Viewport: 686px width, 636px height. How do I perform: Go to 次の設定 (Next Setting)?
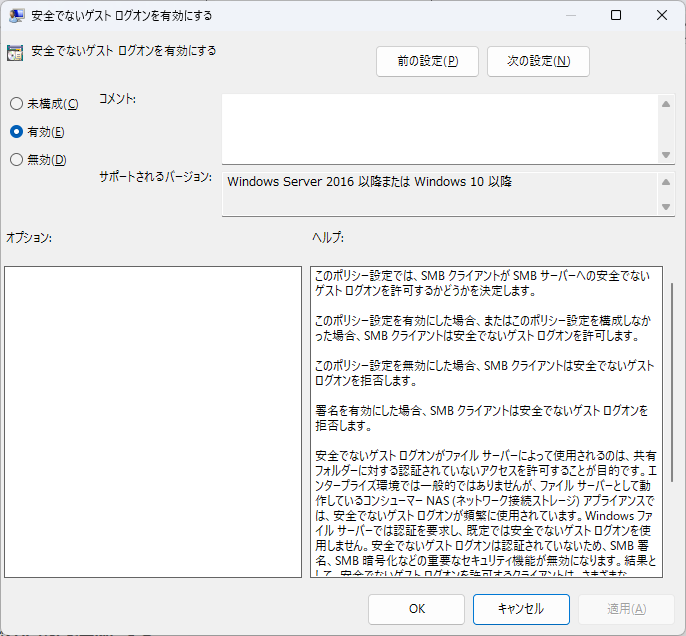pyautogui.click(x=538, y=61)
